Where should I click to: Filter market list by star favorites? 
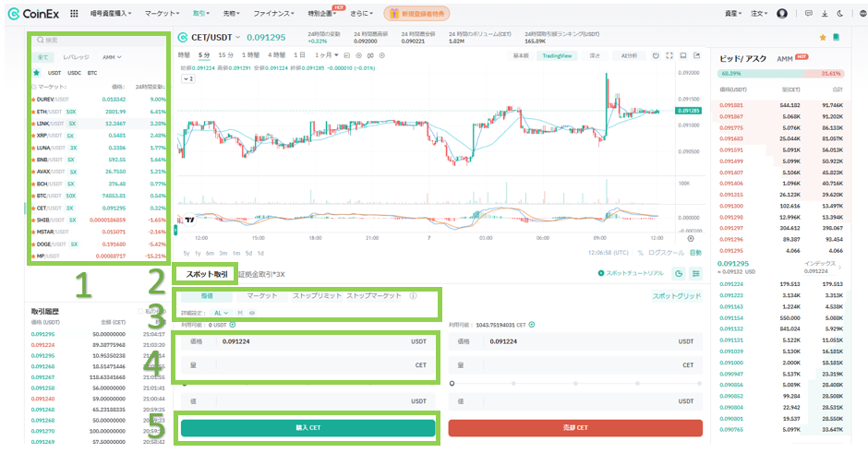37,73
